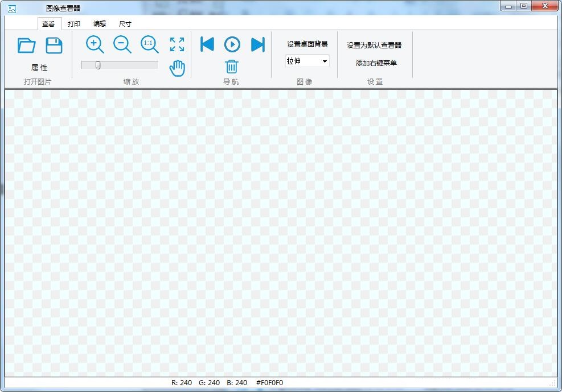View image at 1:1 actual size
The width and height of the screenshot is (562, 392).
click(x=149, y=44)
